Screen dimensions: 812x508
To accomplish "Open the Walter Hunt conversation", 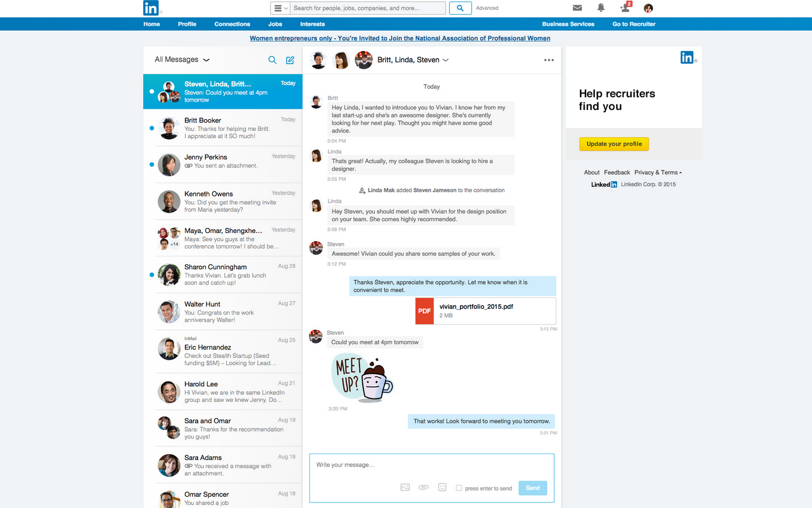I will (x=223, y=312).
